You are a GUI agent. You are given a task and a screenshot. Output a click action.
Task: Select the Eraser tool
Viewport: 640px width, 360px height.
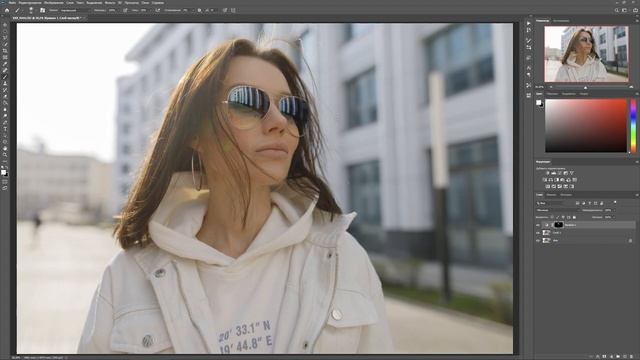(x=5, y=96)
